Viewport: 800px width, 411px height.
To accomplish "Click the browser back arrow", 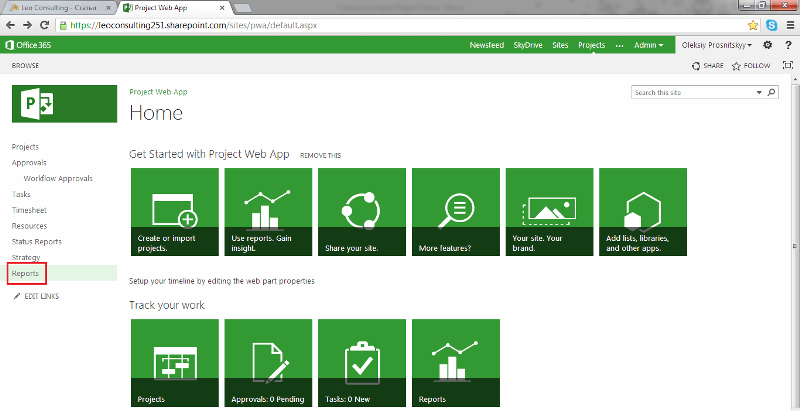I will [x=10, y=25].
